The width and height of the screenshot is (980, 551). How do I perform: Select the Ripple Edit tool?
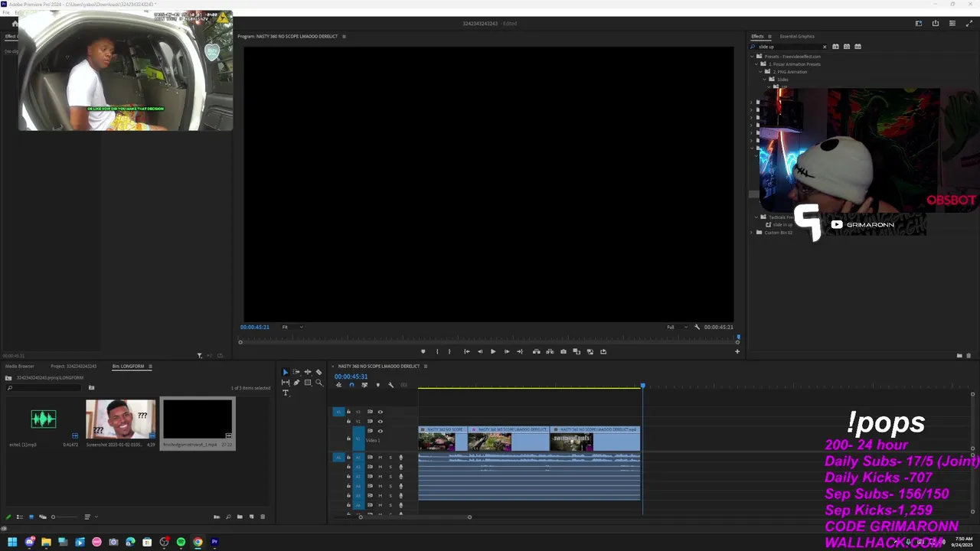click(308, 372)
